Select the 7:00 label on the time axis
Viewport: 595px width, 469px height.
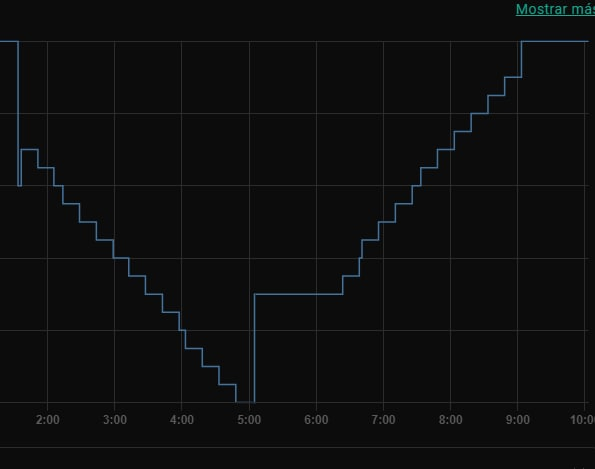(383, 420)
